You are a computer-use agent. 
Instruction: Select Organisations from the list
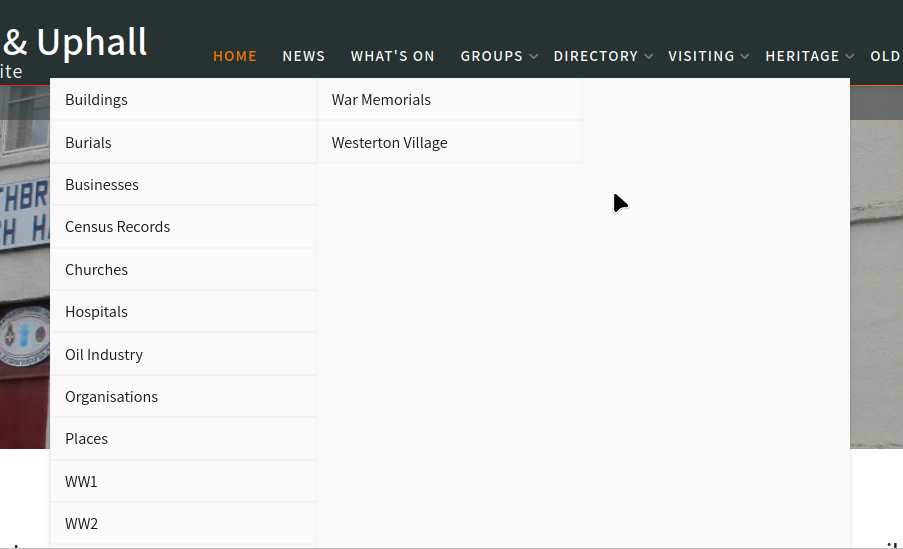[111, 397]
